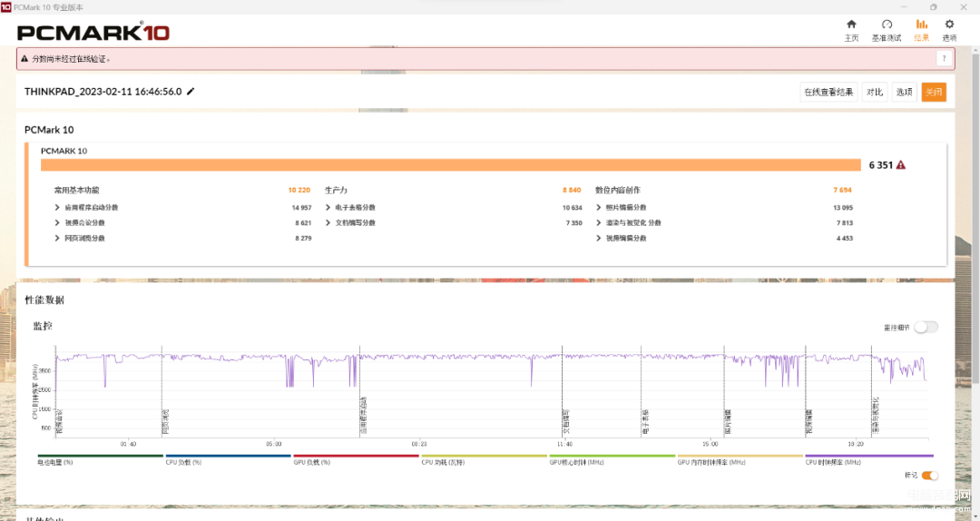Select the blue CPU load (CPU 负载) legend
This screenshot has height=521, width=980.
point(228,459)
